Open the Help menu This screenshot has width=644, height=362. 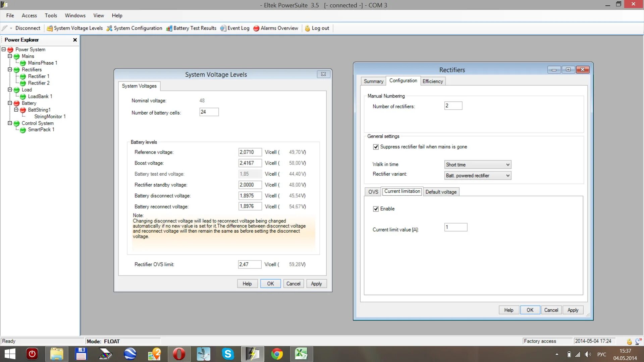tap(117, 15)
